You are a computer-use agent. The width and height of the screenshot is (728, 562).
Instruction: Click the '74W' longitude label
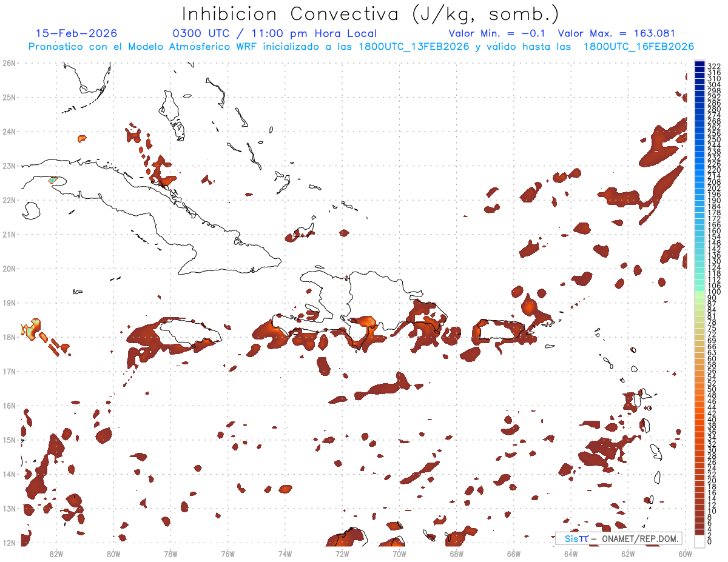[285, 554]
